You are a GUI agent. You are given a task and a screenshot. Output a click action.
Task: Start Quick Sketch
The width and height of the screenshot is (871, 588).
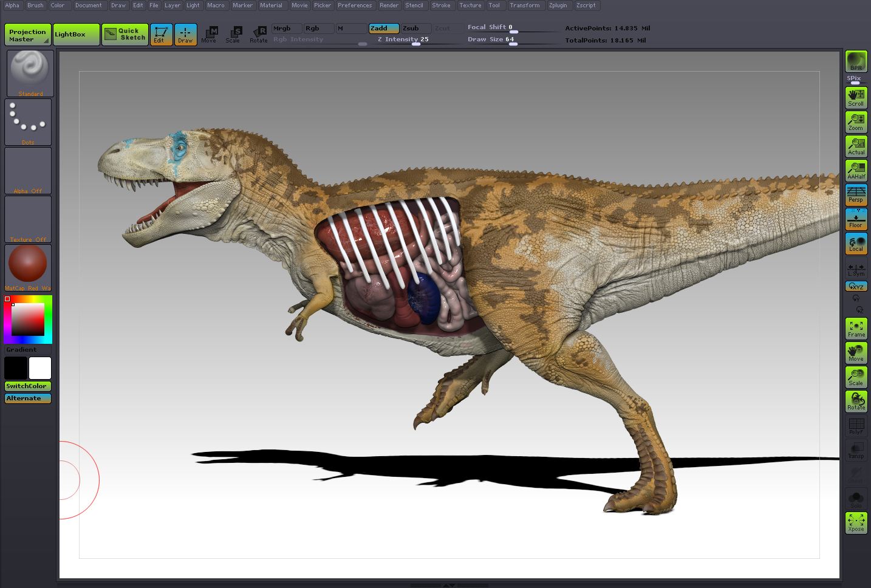tap(125, 35)
